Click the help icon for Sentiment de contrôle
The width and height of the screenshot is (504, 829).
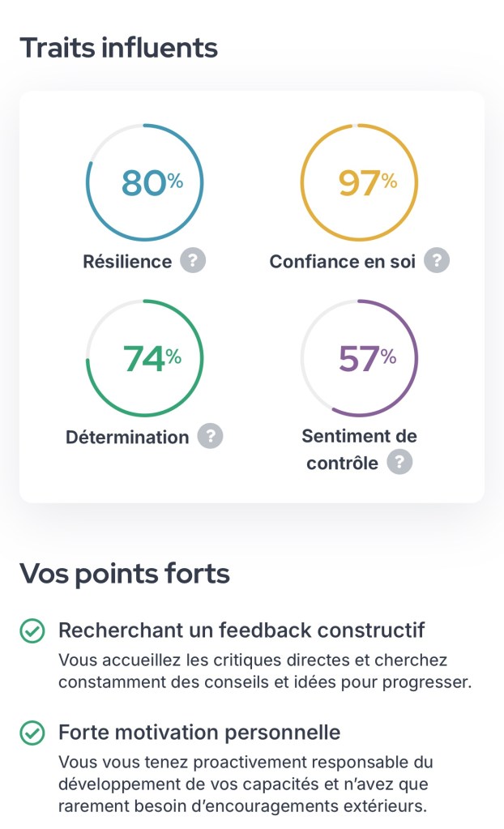(399, 463)
